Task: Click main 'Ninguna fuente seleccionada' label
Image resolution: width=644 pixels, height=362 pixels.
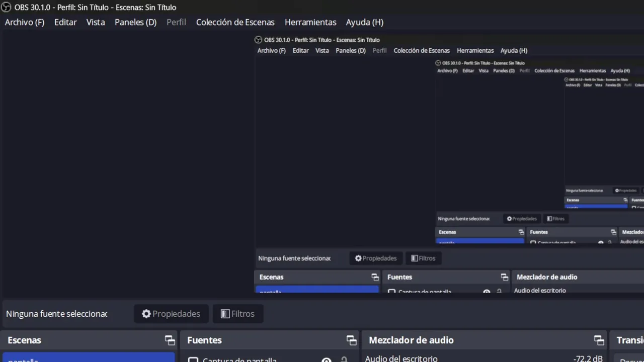Action: pos(56,314)
